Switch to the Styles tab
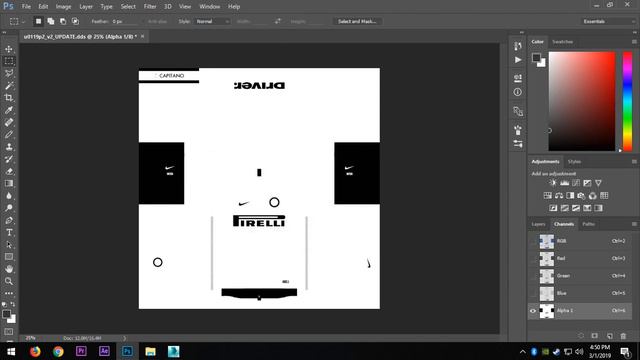Viewport: 640px width, 360px height. [x=574, y=162]
